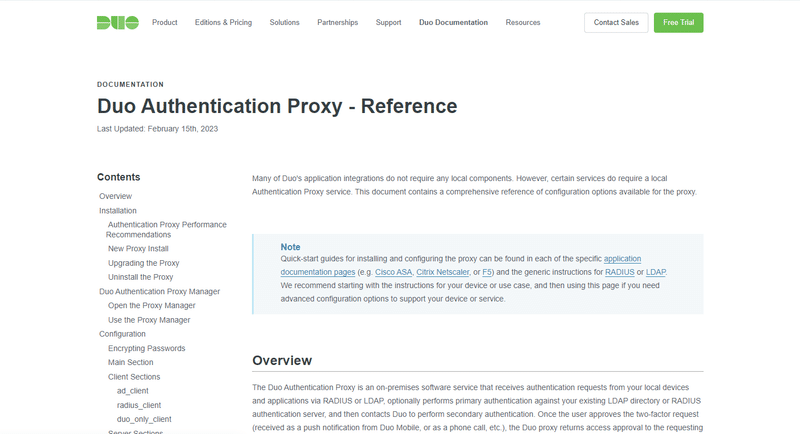Screen dimensions: 800x434
Task: Click the DOCUMENTATION label above the title
Action: pos(131,85)
